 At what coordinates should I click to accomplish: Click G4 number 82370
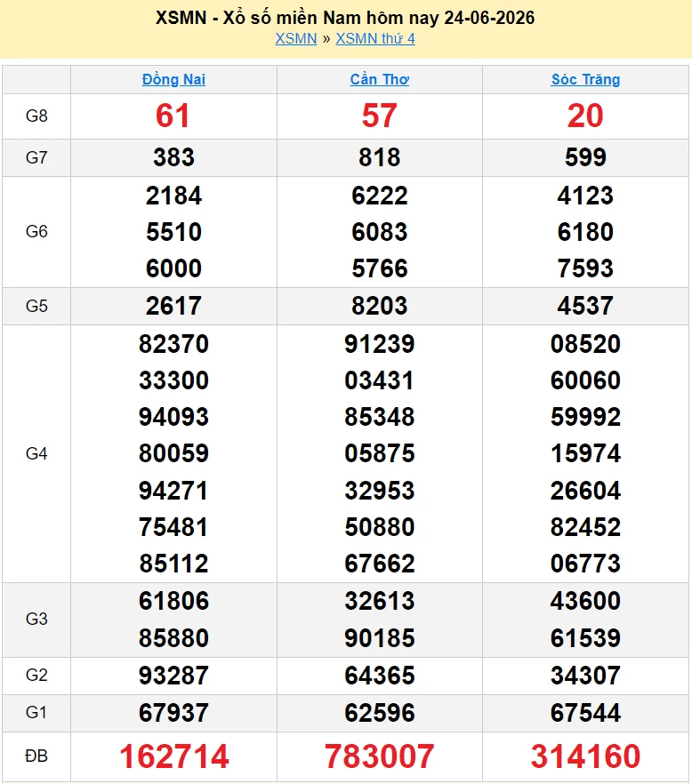coord(173,344)
